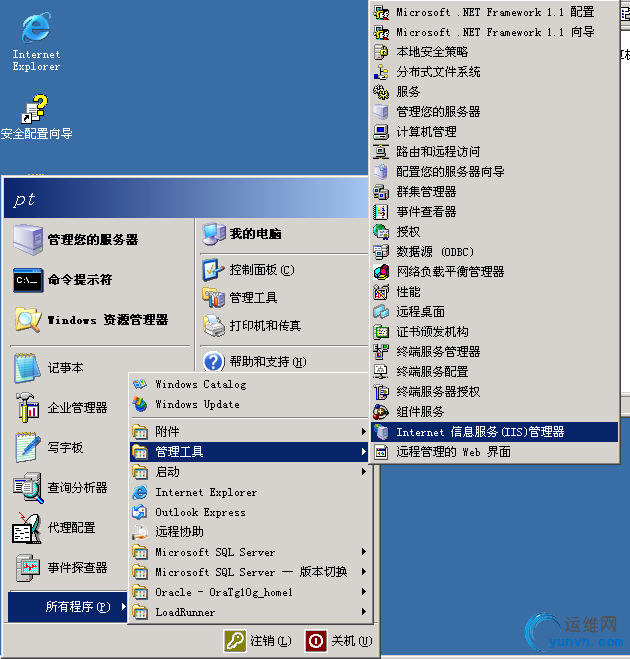Screen dimensions: 630x659
Task: Open Internet 信息服务(IIS)管理器 icon
Action: pyautogui.click(x=381, y=432)
